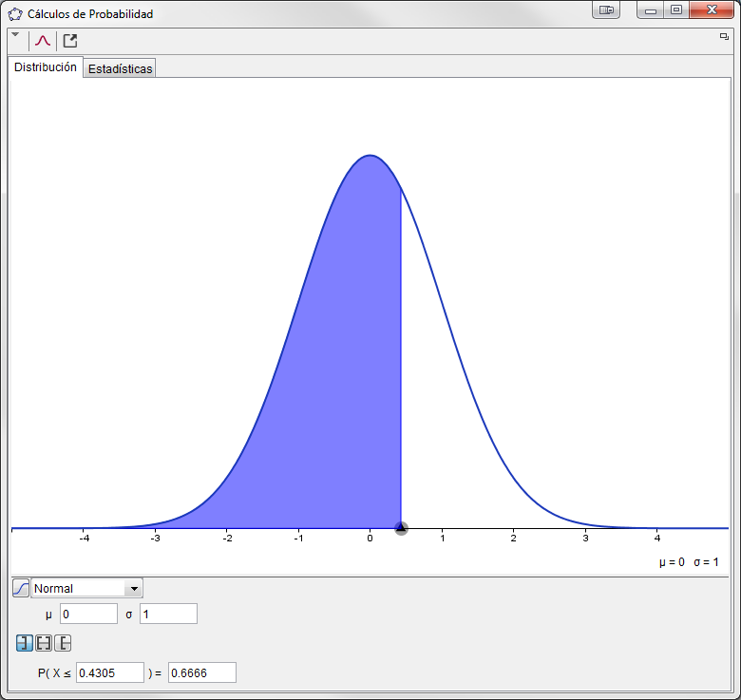
Task: Select the left-sided interval button
Action: [25, 643]
